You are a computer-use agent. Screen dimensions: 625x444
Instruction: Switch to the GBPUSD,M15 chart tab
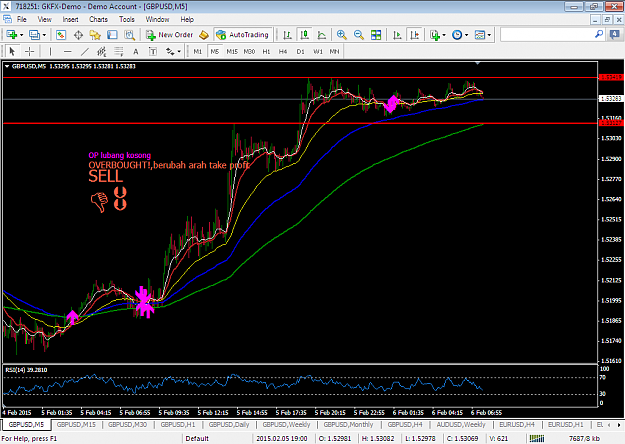(76, 425)
